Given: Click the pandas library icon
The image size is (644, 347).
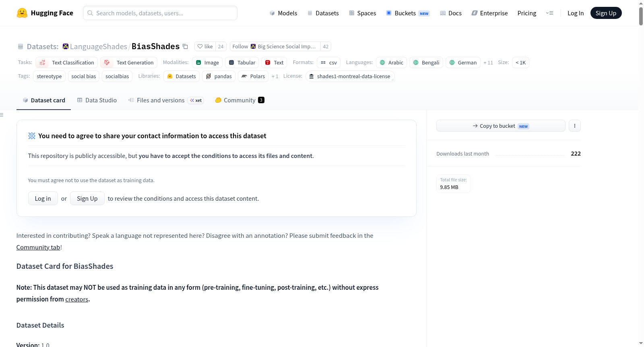Looking at the screenshot, I should (208, 76).
